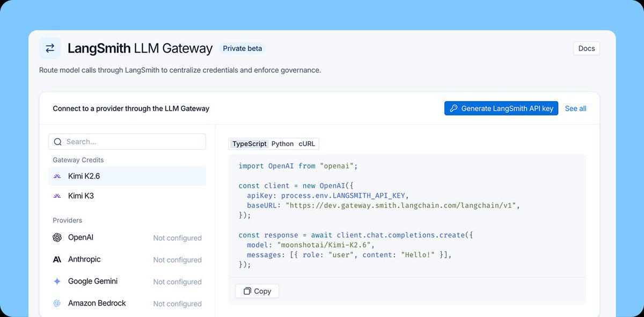Click the Kimi K3 model icon
The width and height of the screenshot is (644, 317).
[x=57, y=196]
